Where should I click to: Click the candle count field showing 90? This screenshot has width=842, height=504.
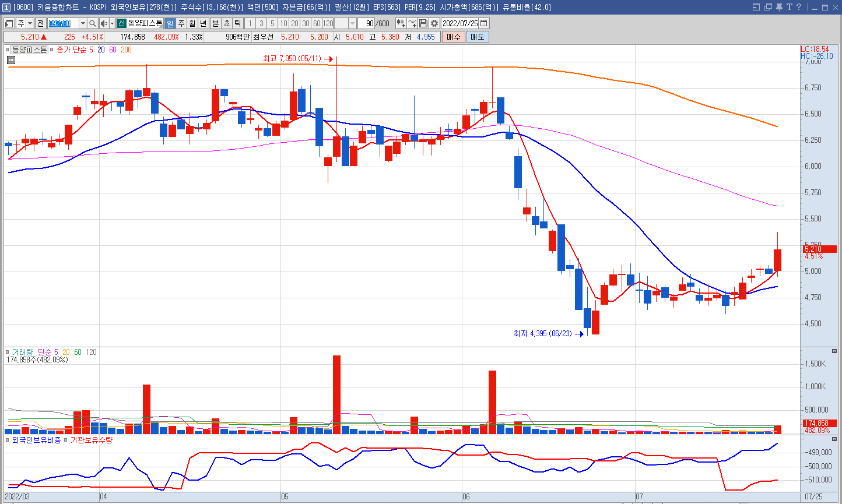[x=366, y=23]
